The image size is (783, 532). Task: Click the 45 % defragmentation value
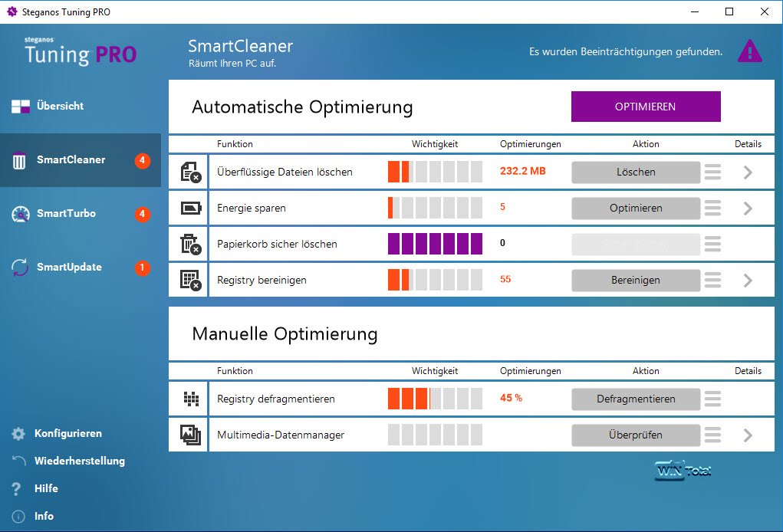point(511,399)
